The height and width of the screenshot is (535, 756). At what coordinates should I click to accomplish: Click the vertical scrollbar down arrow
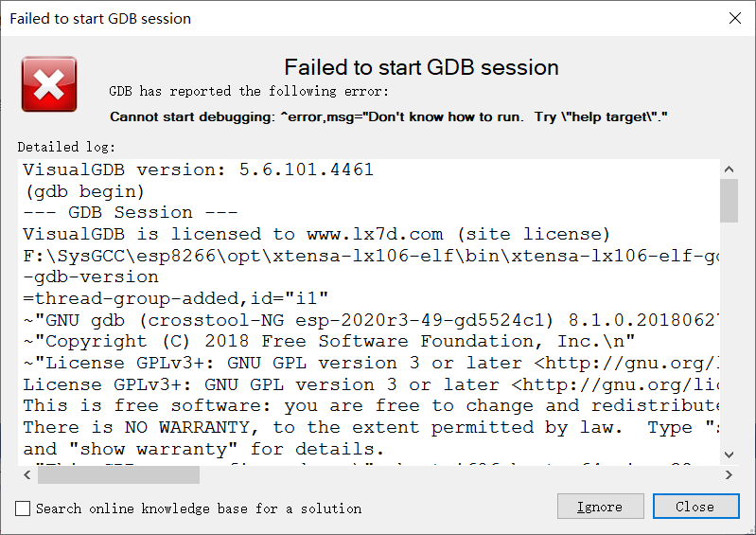[x=729, y=456]
